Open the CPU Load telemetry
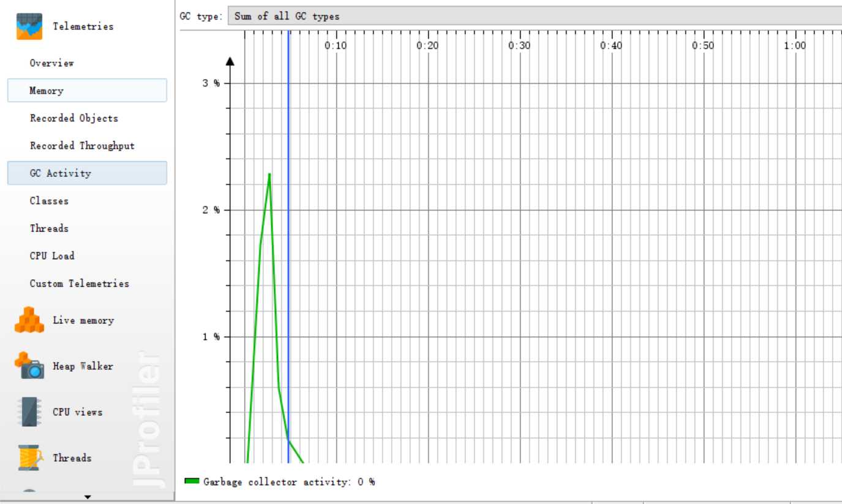Screen dimensions: 842x504 click(52, 256)
